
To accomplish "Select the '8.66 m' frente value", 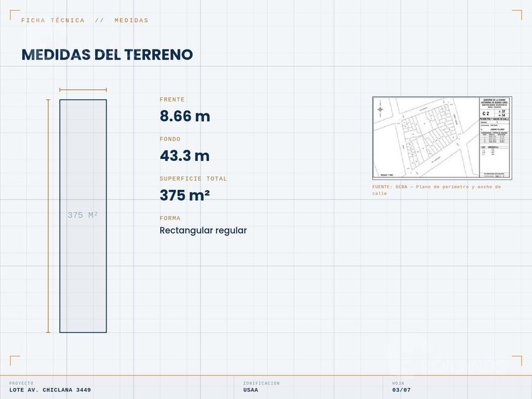I will (x=185, y=116).
